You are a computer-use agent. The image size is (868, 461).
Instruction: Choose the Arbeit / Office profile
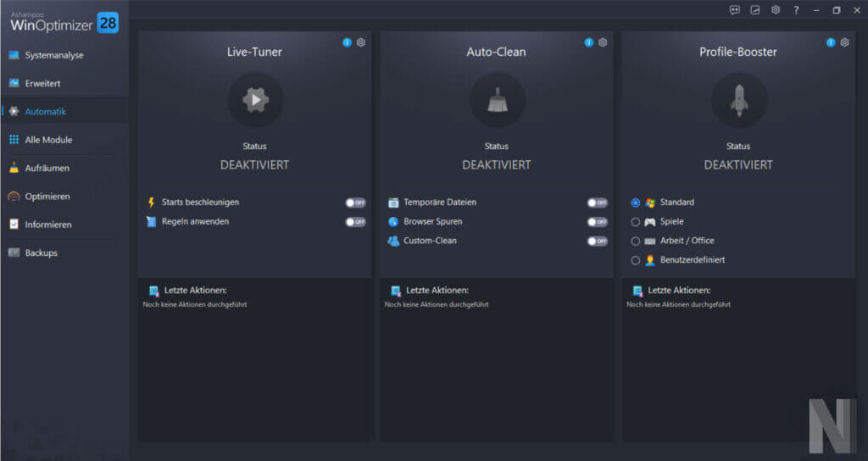click(636, 242)
